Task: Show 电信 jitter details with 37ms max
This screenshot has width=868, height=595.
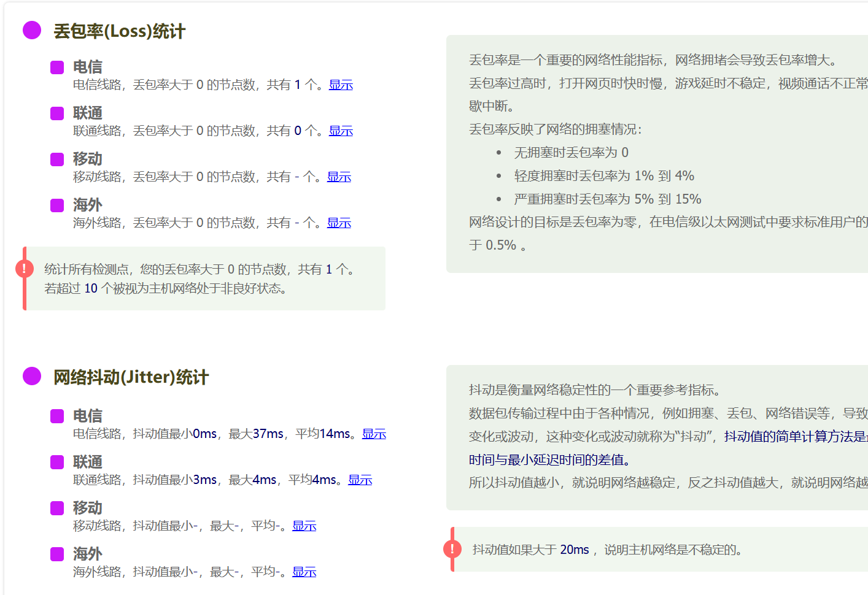Action: coord(374,434)
